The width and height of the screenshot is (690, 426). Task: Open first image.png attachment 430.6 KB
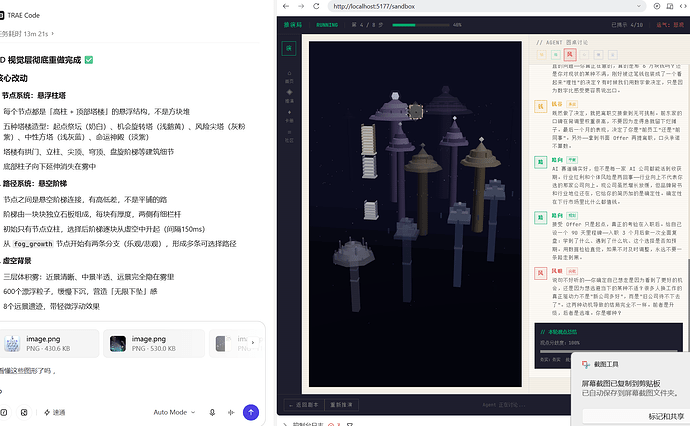pos(49,343)
